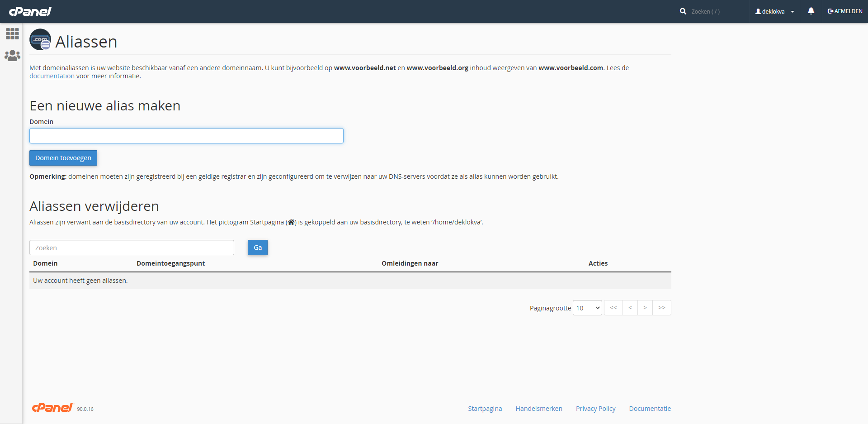Open the documentation link in description
This screenshot has width=868, height=424.
click(x=52, y=76)
